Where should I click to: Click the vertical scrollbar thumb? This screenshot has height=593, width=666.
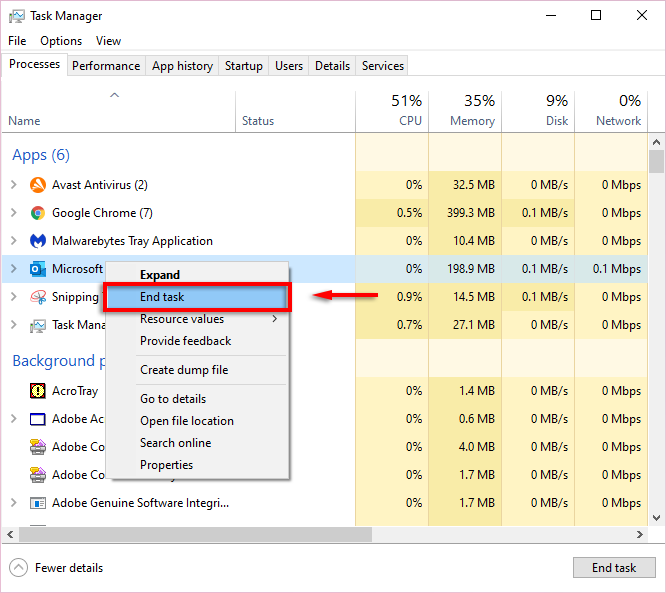pos(656,162)
